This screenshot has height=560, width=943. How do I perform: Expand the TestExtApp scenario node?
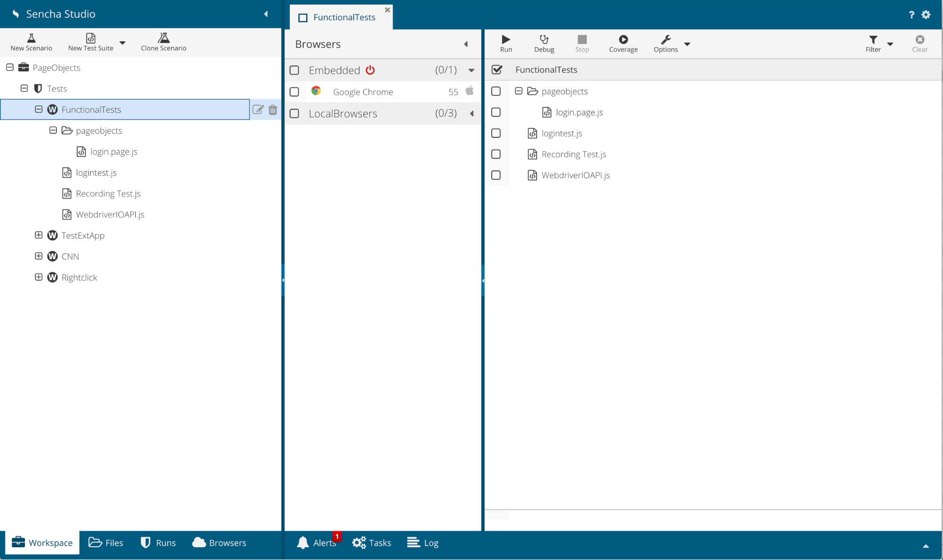pyautogui.click(x=39, y=235)
